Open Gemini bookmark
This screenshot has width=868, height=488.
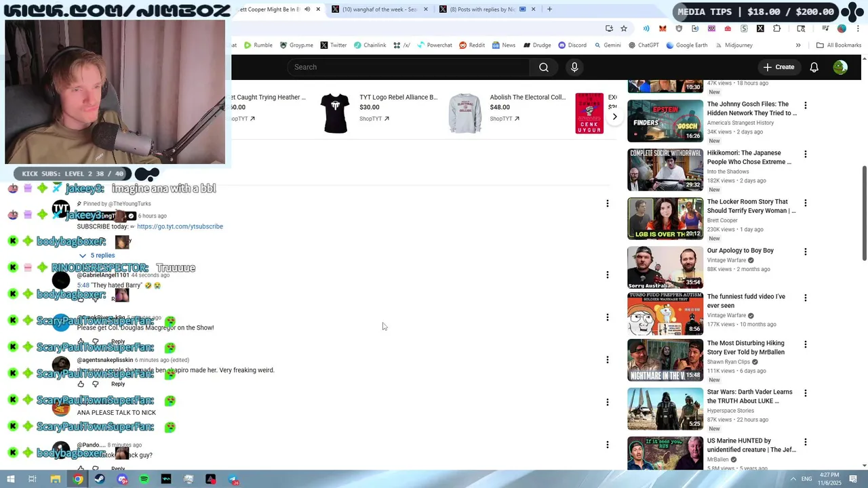[x=608, y=45]
